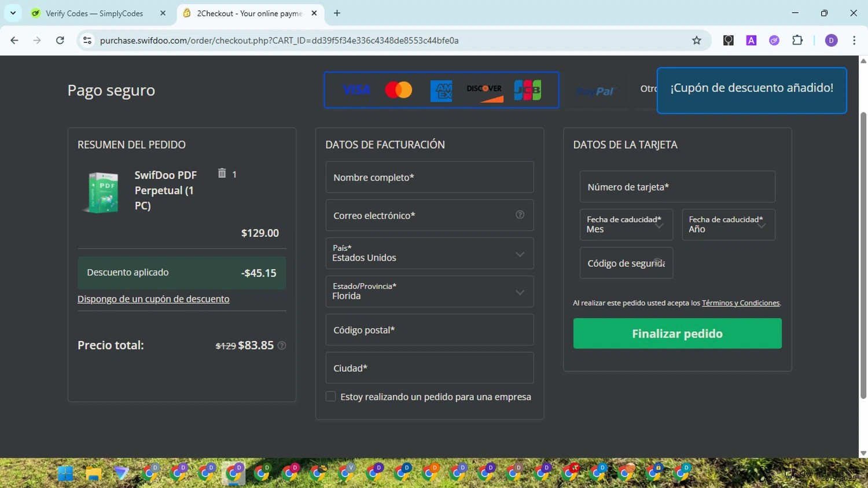Check 'Estoy realizando un pedido para una empresa'
This screenshot has width=868, height=488.
(x=330, y=397)
